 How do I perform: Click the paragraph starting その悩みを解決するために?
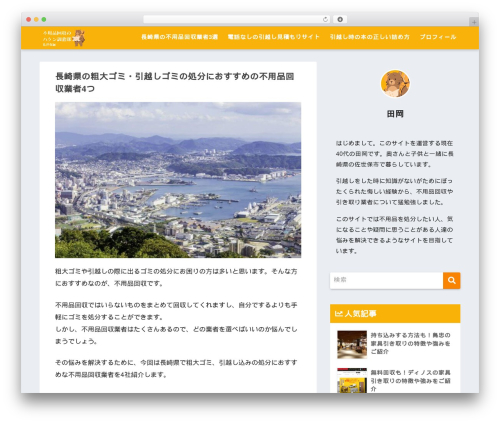pyautogui.click(x=176, y=368)
